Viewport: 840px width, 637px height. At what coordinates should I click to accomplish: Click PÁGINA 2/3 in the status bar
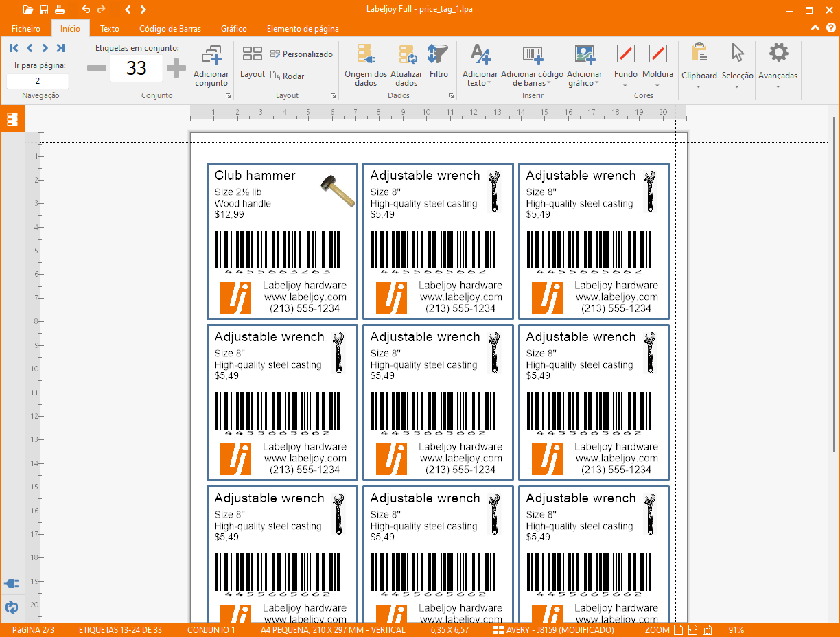pos(33,630)
